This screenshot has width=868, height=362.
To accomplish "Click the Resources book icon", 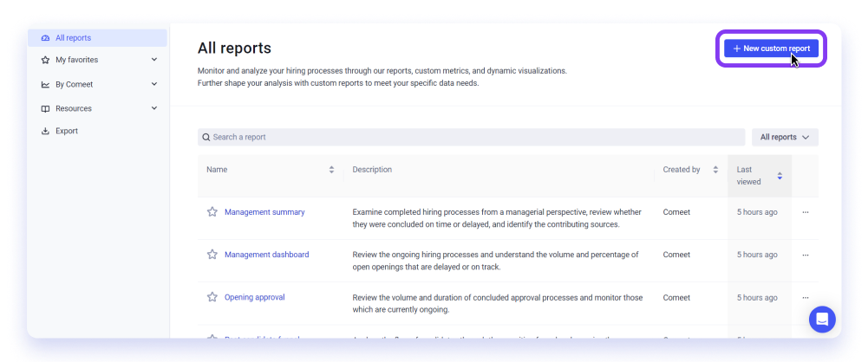I will [45, 108].
